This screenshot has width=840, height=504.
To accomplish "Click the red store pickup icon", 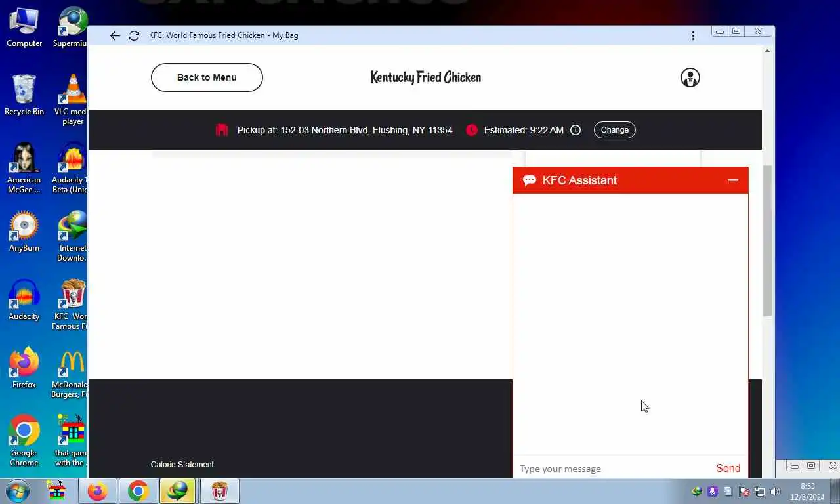I will 222,130.
